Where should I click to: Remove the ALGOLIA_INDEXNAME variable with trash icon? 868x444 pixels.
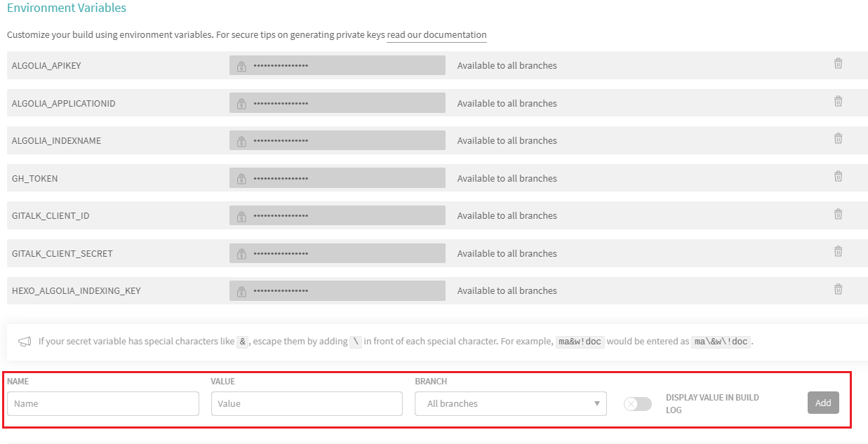[838, 139]
